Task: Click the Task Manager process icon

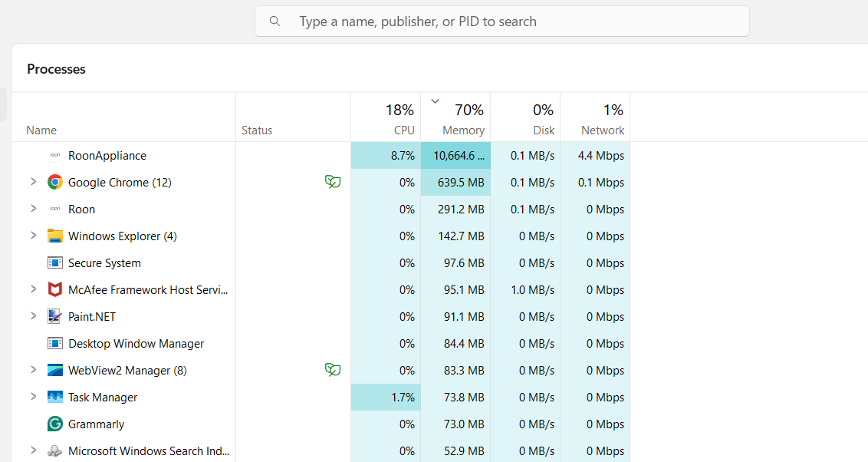Action: (54, 398)
